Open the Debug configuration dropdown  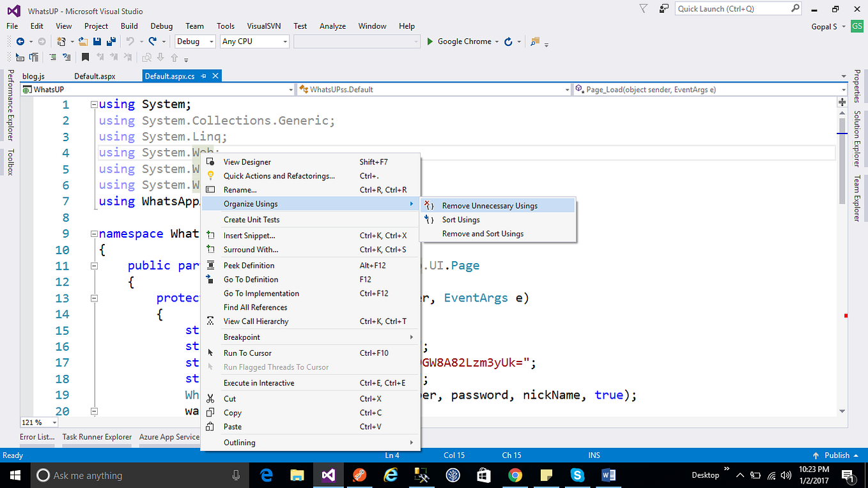pos(195,41)
